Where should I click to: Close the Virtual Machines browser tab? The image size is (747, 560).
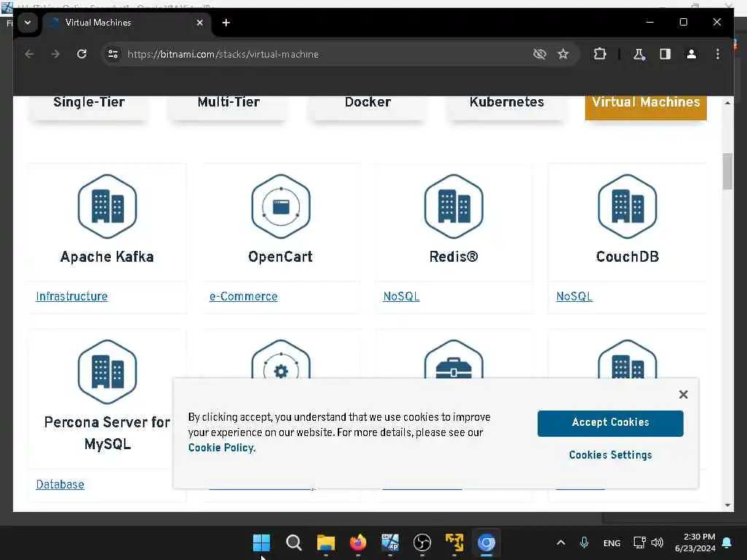click(200, 23)
